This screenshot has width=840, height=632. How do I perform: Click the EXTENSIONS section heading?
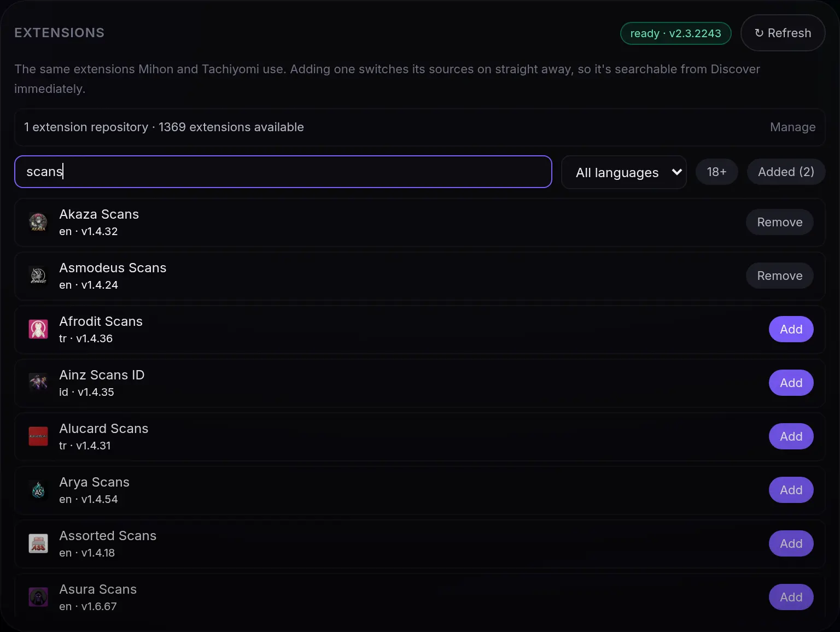[x=59, y=33]
